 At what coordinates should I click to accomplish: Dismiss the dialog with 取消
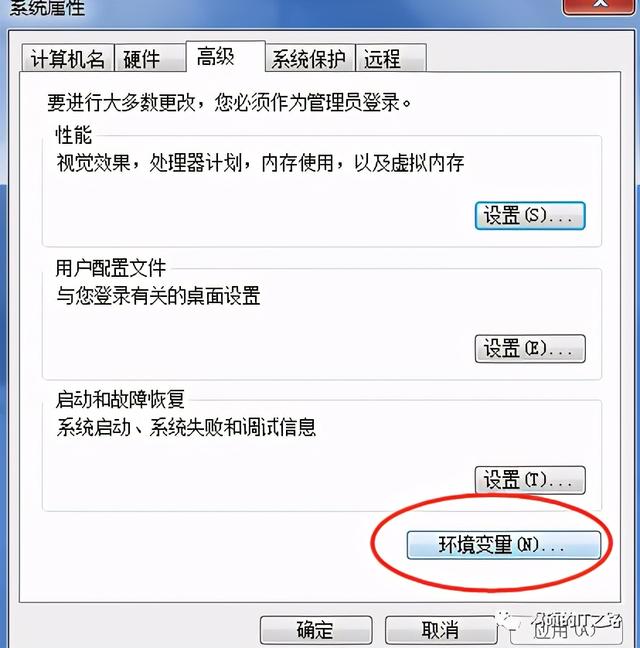pos(441,630)
